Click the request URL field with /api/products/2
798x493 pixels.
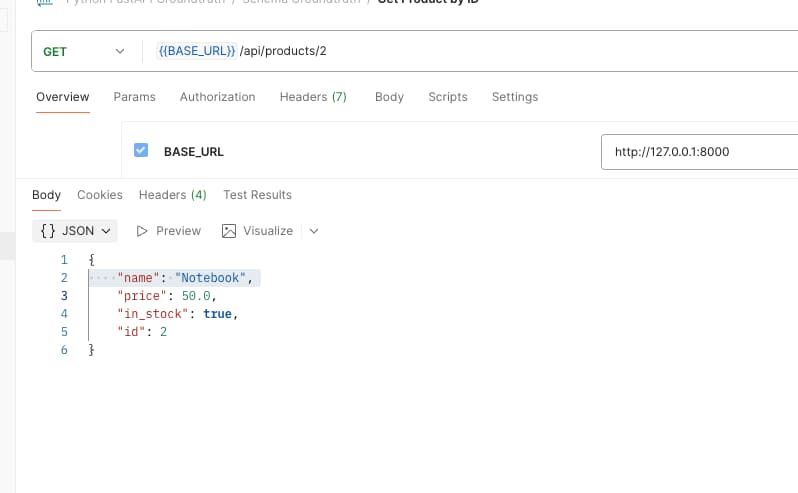pyautogui.click(x=450, y=52)
